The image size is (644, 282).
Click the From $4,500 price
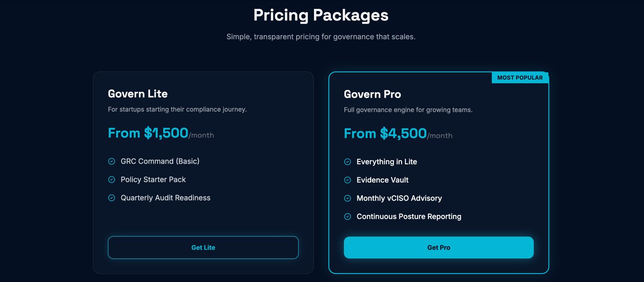coord(385,133)
